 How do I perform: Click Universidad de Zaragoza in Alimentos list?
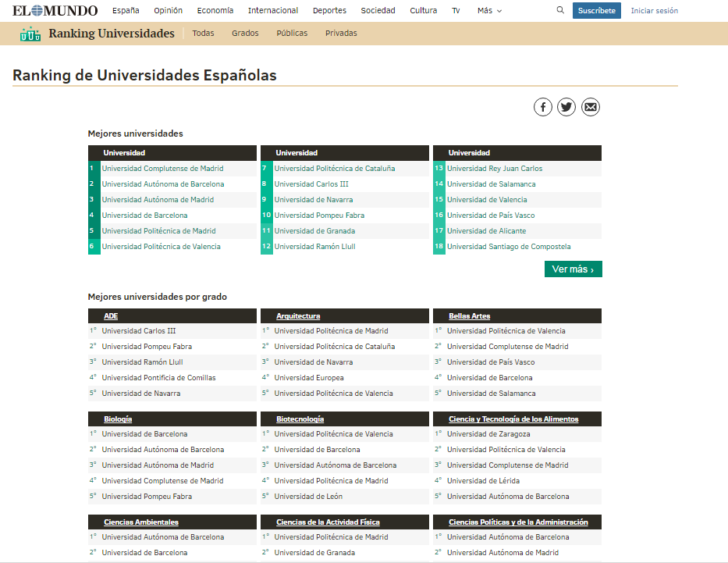pyautogui.click(x=488, y=434)
